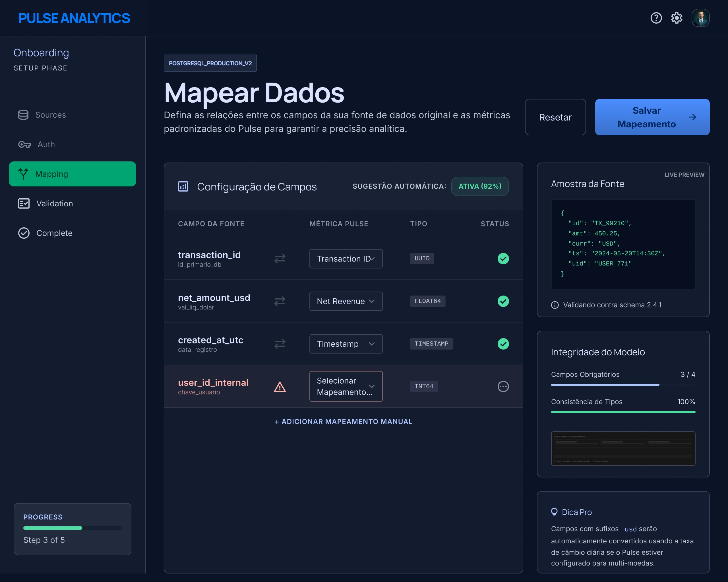Click swap arrows icon for net_amount_usd

pos(280,301)
